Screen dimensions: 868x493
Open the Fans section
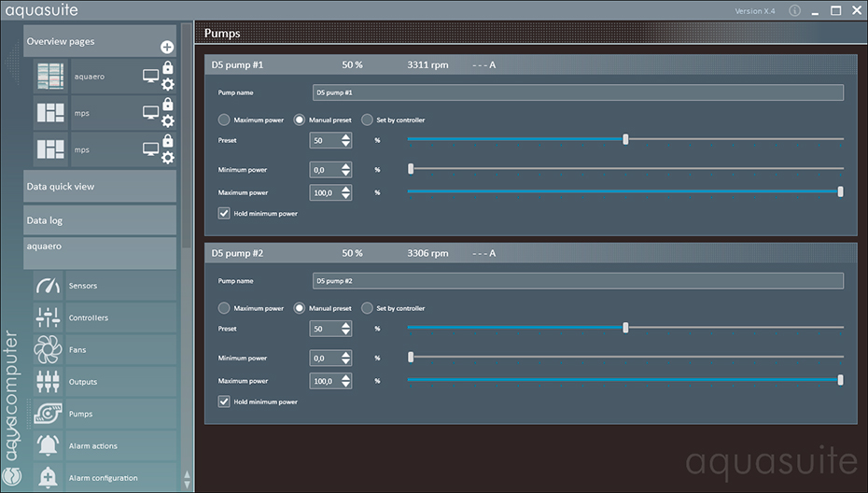120,350
